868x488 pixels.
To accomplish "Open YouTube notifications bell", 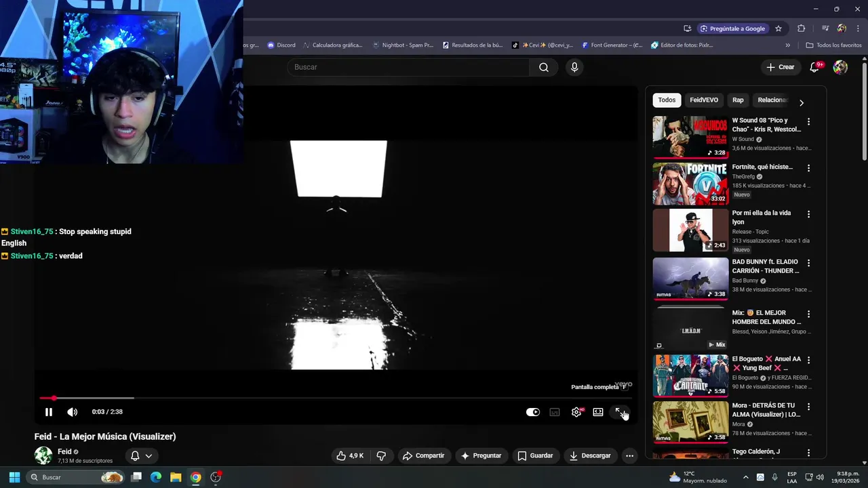I will pyautogui.click(x=815, y=67).
